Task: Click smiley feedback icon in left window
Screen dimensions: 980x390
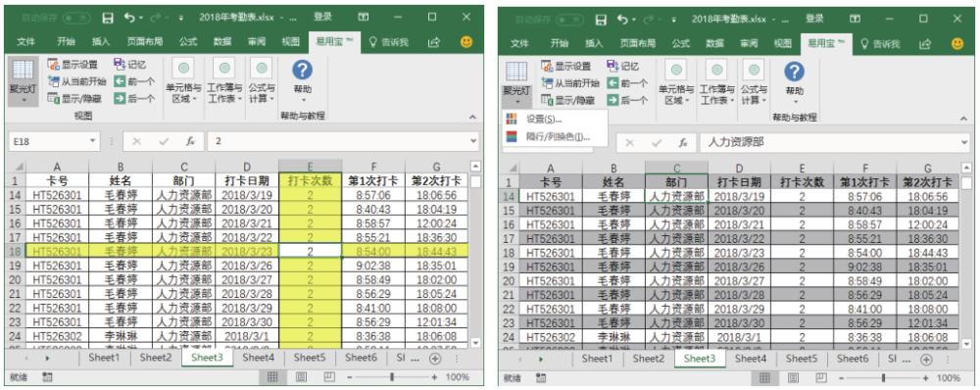Action: point(466,42)
